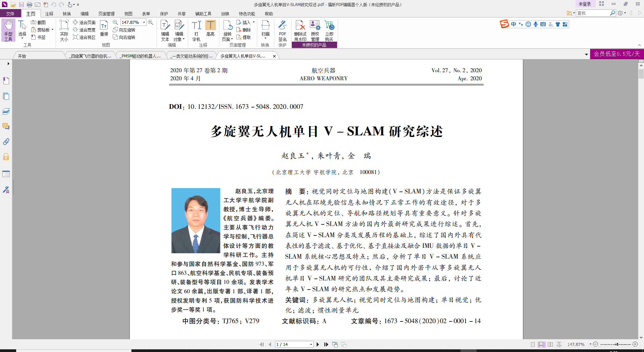Click the Undo arrow in quick access toolbar
Viewport: 644px width, 352px height.
point(53,5)
